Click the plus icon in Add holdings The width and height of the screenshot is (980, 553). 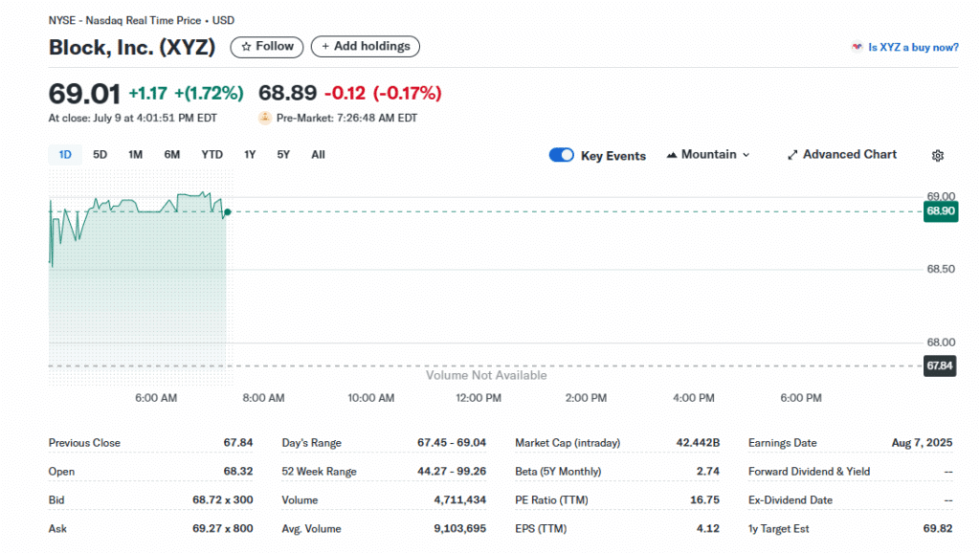pos(325,47)
